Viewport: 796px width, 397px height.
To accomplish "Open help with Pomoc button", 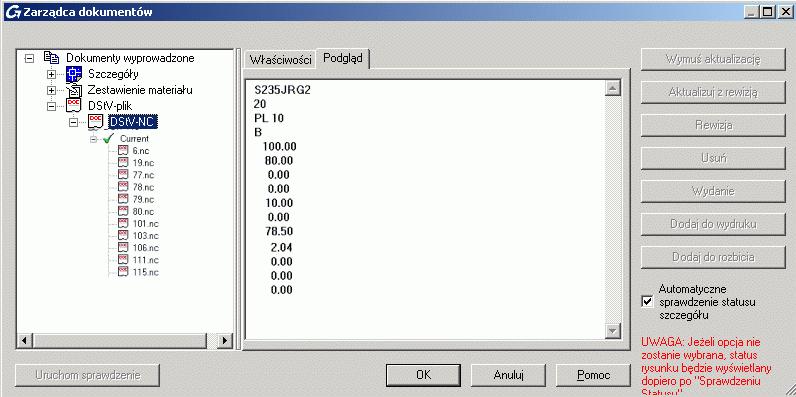I will [x=593, y=375].
